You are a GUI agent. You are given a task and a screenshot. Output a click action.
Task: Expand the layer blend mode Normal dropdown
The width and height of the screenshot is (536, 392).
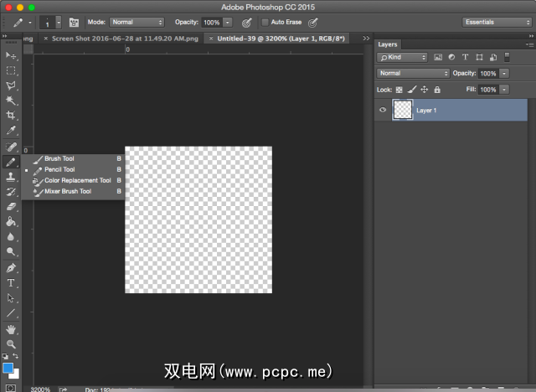tap(413, 74)
